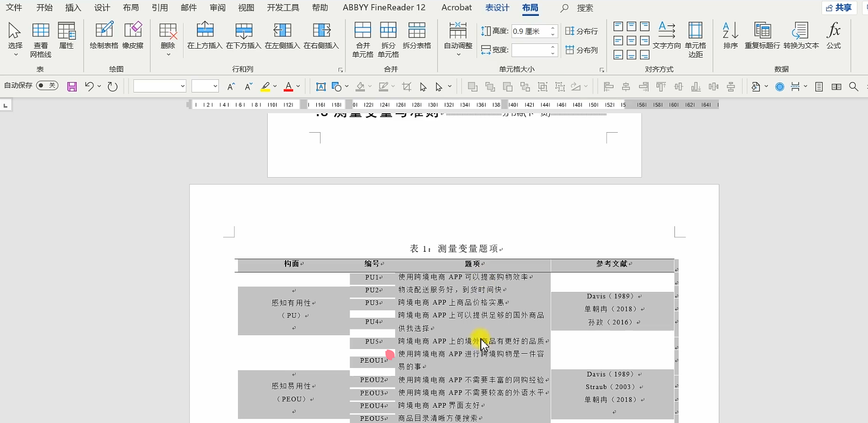The height and width of the screenshot is (423, 868).
Task: Apply red font color button
Action: coord(288,87)
